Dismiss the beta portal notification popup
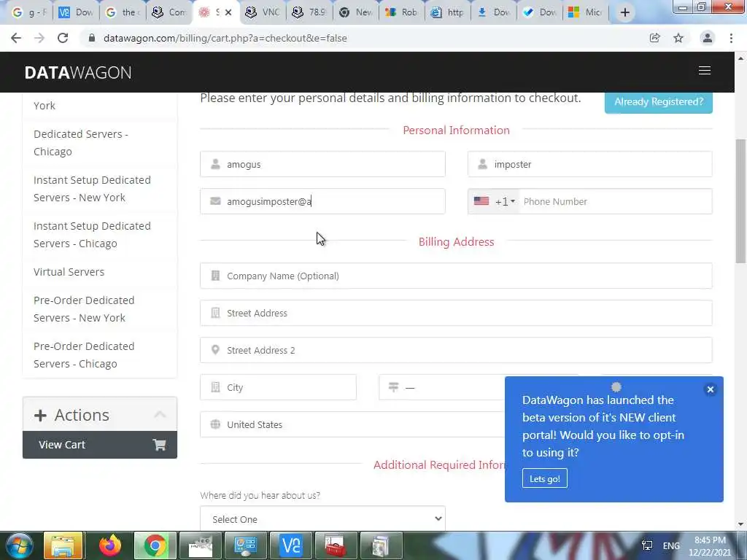This screenshot has height=560, width=747. 711,389
